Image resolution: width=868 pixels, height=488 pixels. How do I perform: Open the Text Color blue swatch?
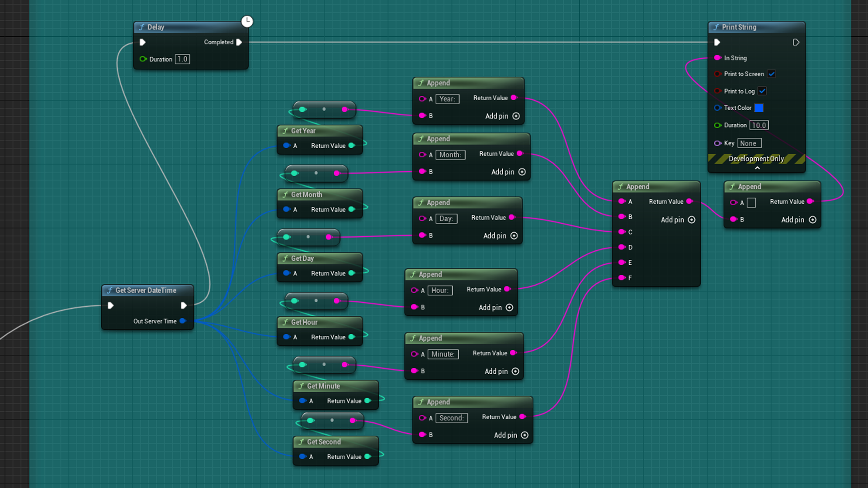[x=759, y=108]
